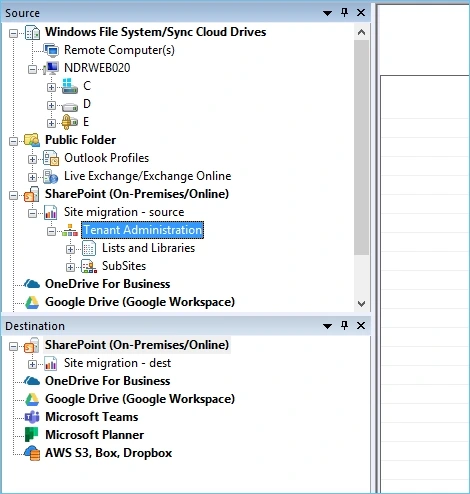Click the Source OneDrive cloud icon

click(x=32, y=284)
